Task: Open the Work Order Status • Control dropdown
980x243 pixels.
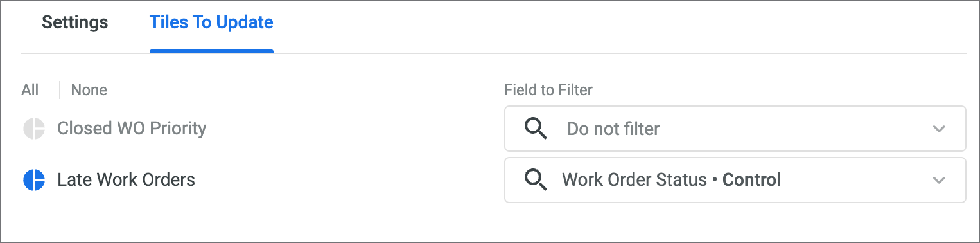Action: pos(735,180)
